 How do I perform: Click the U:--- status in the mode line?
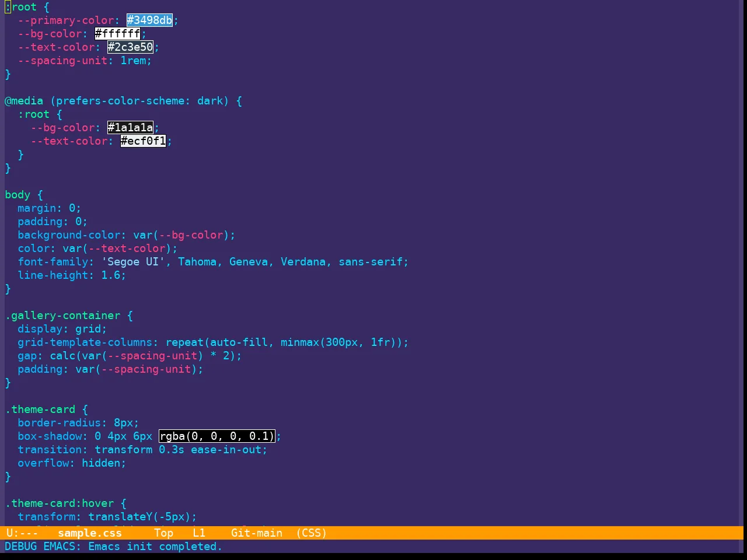[x=22, y=533]
